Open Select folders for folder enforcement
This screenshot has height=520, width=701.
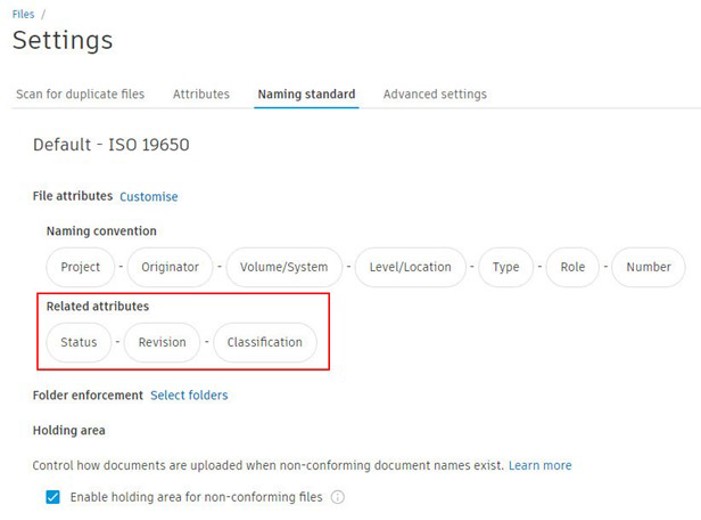(x=189, y=395)
